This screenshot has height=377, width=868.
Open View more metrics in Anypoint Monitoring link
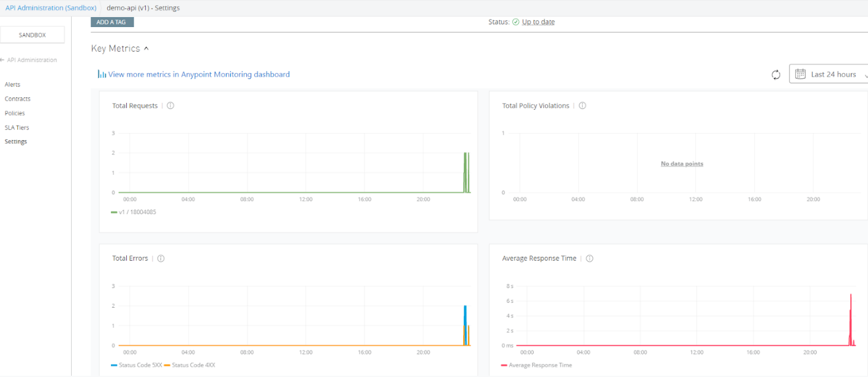(x=198, y=74)
